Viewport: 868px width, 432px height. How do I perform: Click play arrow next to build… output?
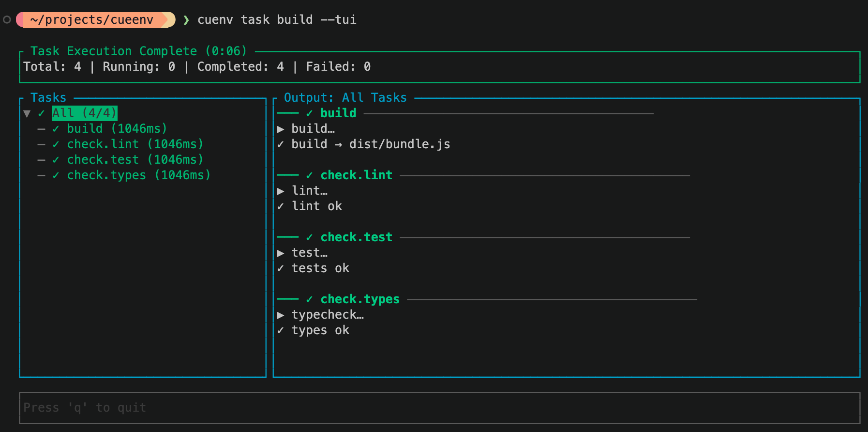pyautogui.click(x=281, y=129)
